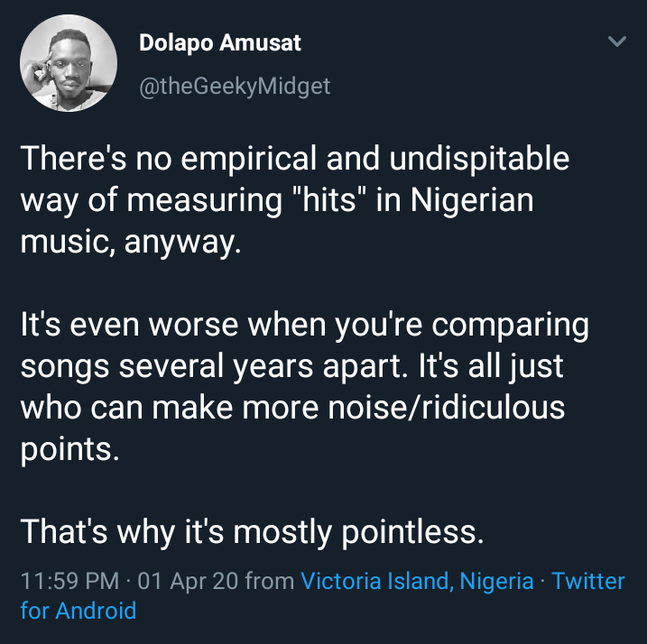Screen dimensions: 647x644
Task: Tap the 11:59 PM timestamp
Action: 69,581
